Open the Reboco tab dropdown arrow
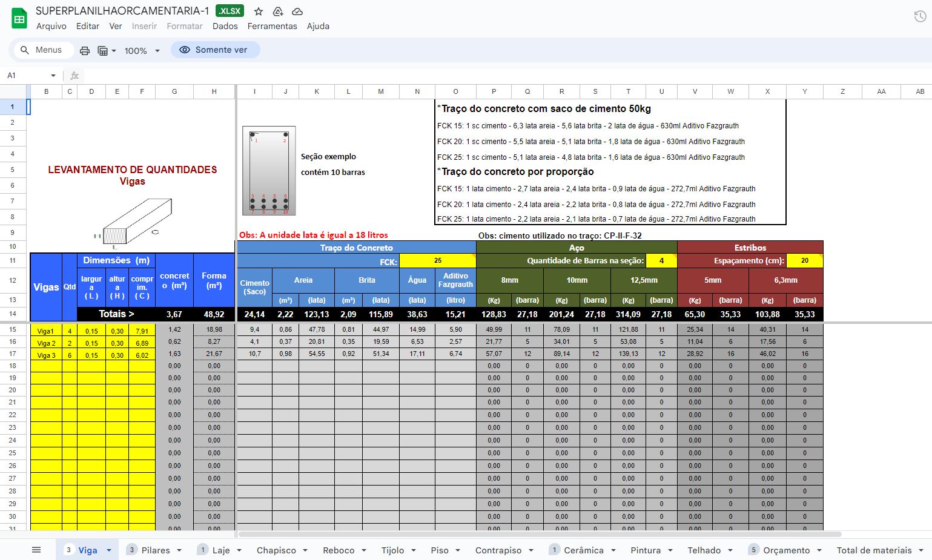Screen dimensions: 932x560 pyautogui.click(x=364, y=550)
